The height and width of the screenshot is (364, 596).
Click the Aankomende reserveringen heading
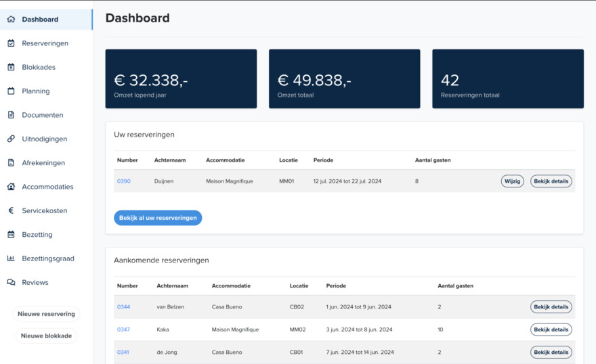click(x=161, y=260)
